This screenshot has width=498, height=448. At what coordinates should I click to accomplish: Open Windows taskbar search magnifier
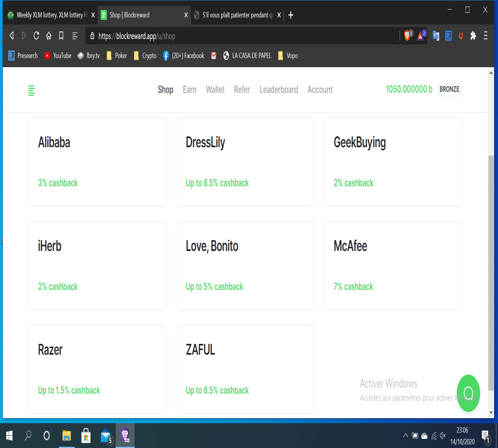(28, 436)
